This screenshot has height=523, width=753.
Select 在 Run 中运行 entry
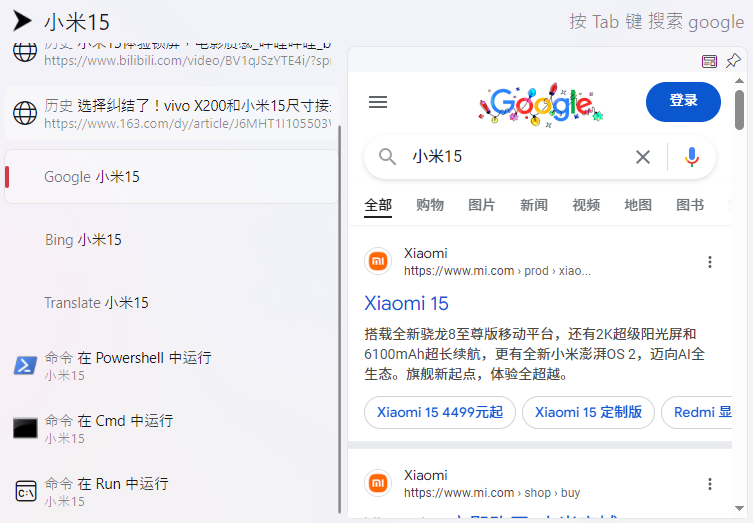coord(171,491)
